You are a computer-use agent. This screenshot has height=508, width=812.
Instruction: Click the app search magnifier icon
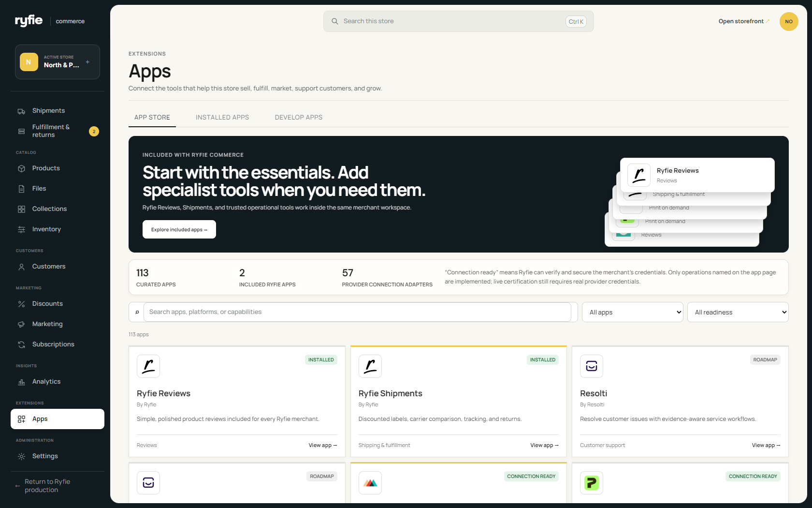[137, 312]
